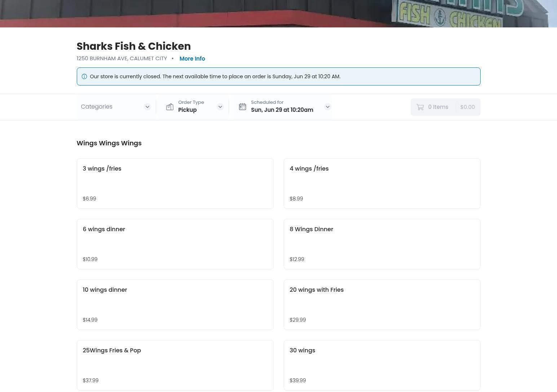The height and width of the screenshot is (392, 557).
Task: Open the More Info link
Action: coord(192,58)
